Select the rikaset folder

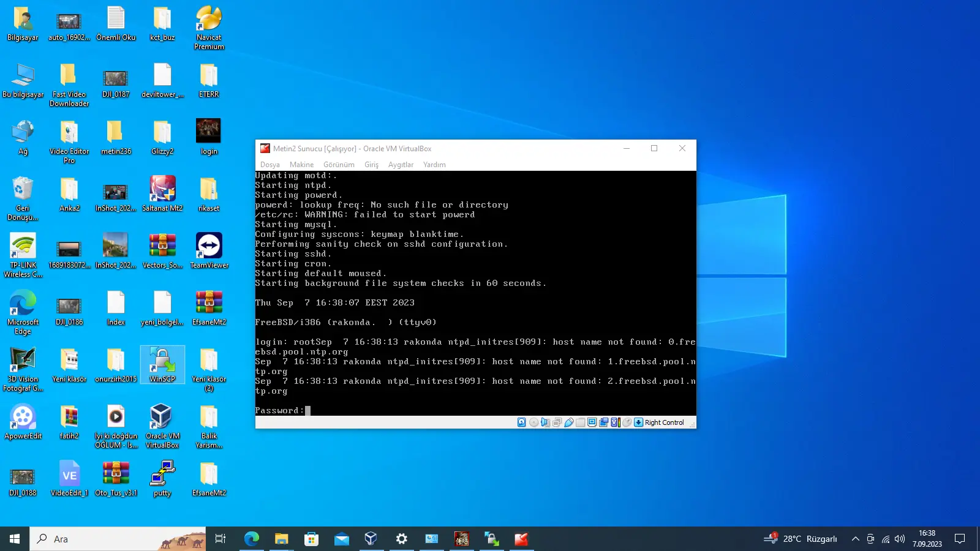[x=209, y=194]
